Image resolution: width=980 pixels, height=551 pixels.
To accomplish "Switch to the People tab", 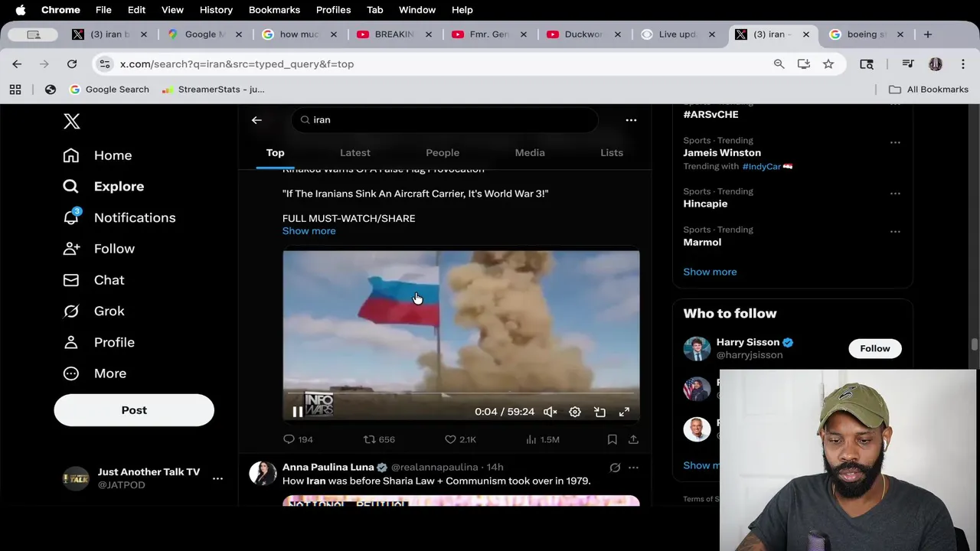I will click(x=443, y=152).
